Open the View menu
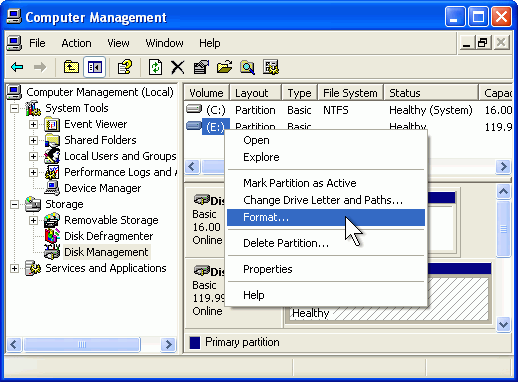Image resolution: width=518 pixels, height=382 pixels. click(x=118, y=43)
